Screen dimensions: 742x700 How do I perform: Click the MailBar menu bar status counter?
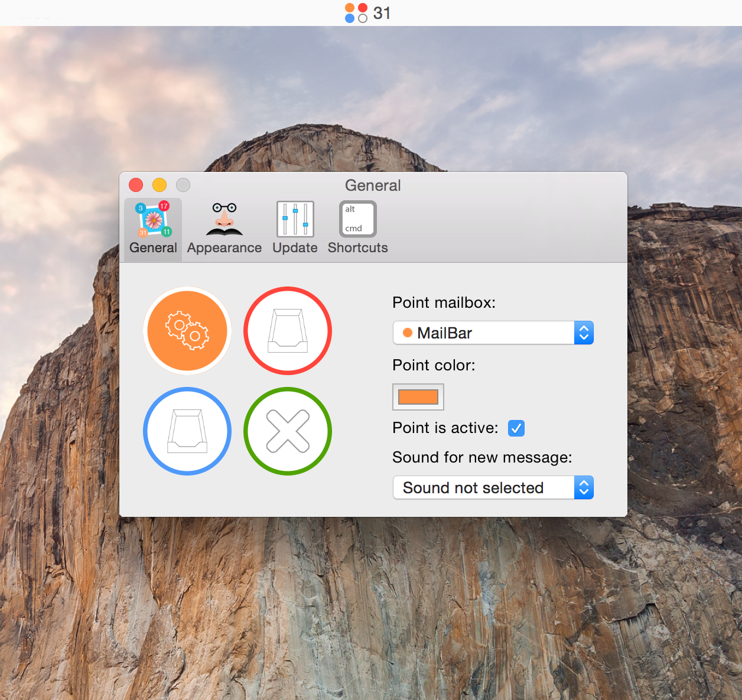pos(367,13)
